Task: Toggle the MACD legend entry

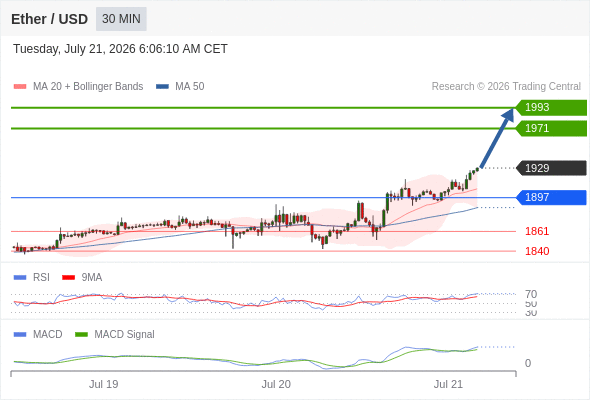Action: click(x=38, y=334)
